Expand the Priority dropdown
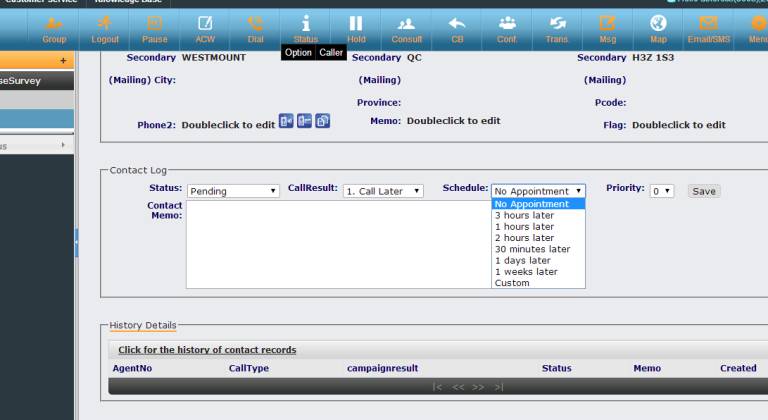768x420 pixels. tap(661, 191)
